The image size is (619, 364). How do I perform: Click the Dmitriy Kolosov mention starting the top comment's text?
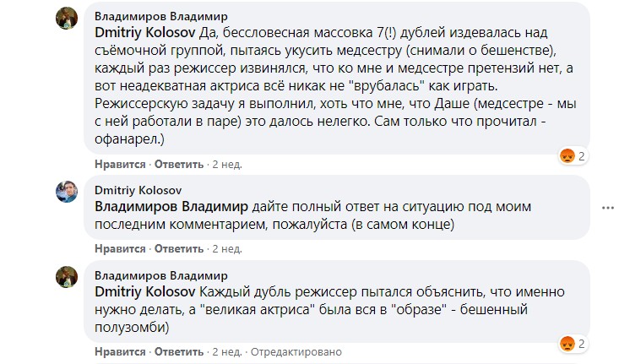tap(144, 33)
